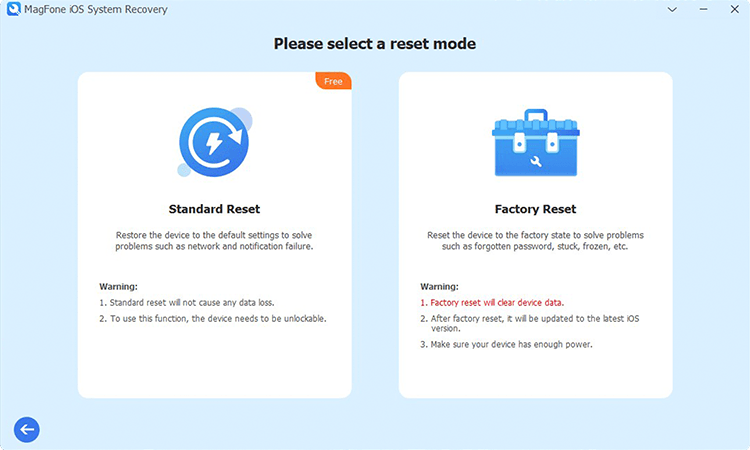Choose the Factory Reset heading
The image size is (750, 450).
(535, 209)
